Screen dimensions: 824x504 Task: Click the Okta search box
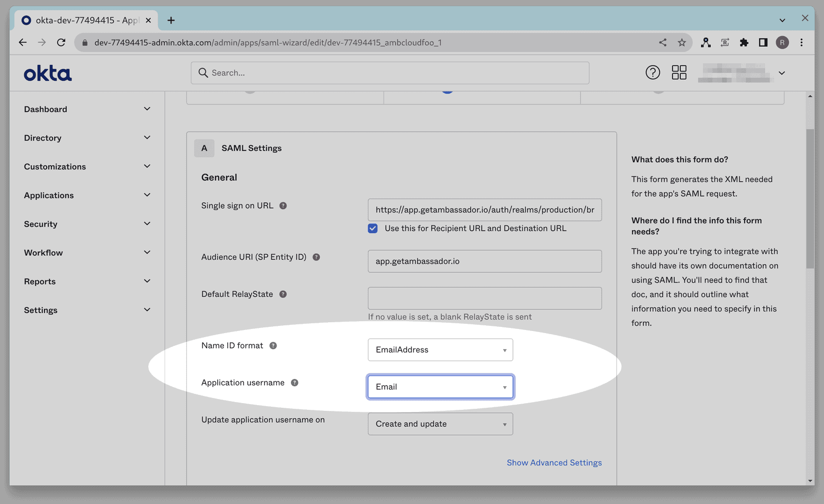tap(390, 73)
